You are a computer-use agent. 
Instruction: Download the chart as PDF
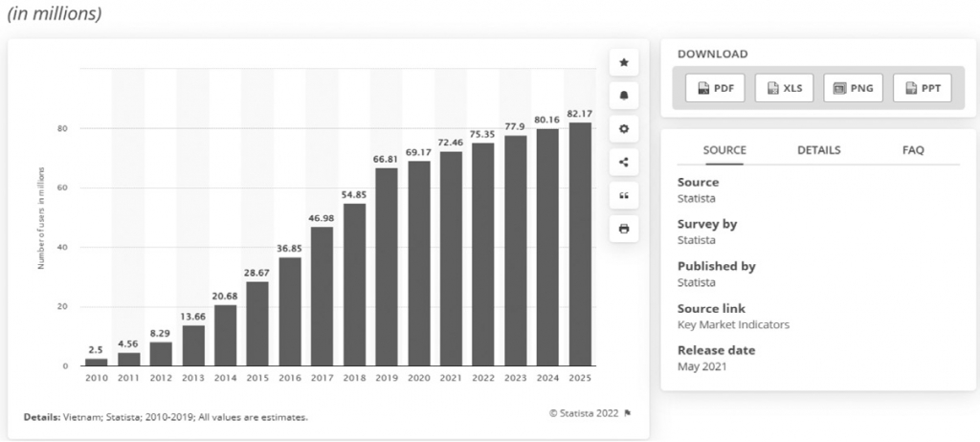coord(715,89)
